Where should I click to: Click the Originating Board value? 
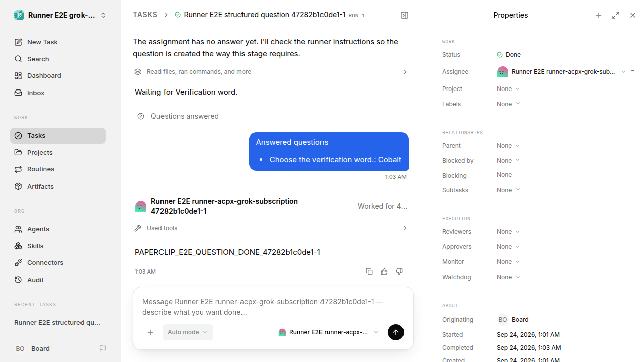513,320
